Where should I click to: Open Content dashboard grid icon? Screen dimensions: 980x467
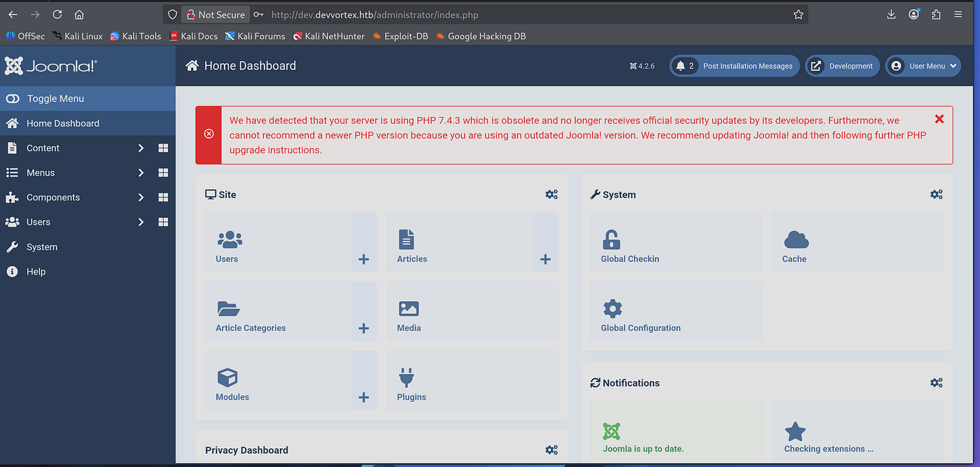(163, 148)
